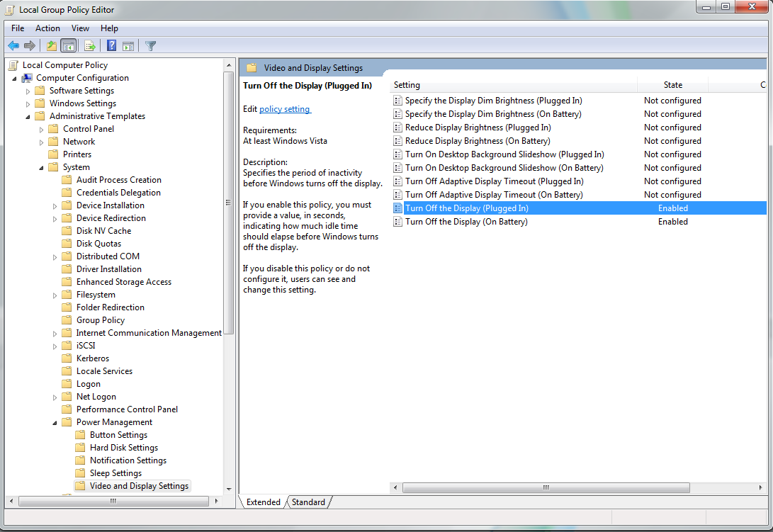
Task: Click the Forward navigation arrow icon
Action: [28, 45]
